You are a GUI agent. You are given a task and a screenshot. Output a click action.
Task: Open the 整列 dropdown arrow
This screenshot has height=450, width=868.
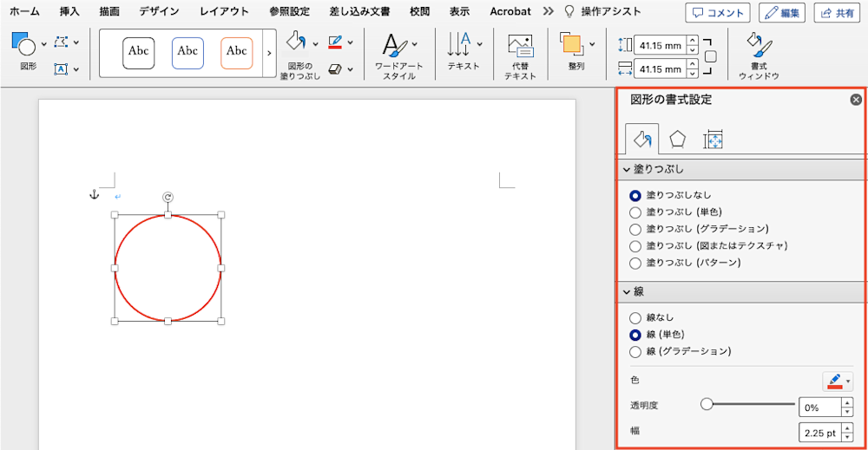coord(592,43)
